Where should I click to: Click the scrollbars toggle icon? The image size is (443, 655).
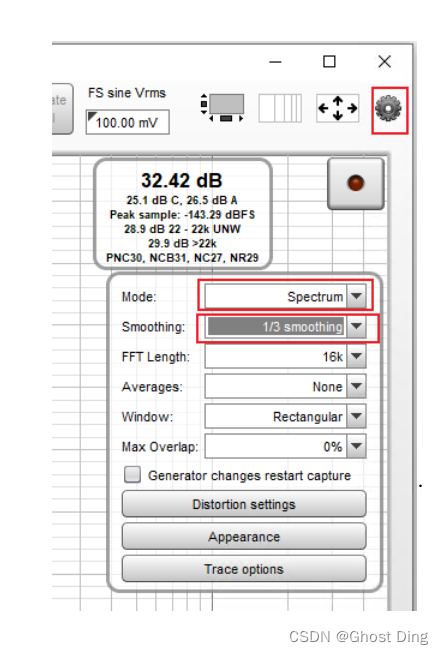[x=222, y=108]
